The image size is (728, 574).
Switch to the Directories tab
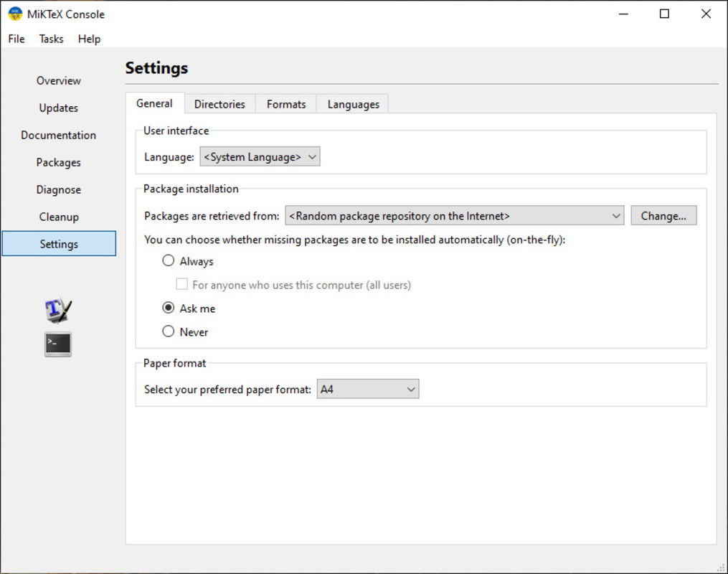click(219, 105)
